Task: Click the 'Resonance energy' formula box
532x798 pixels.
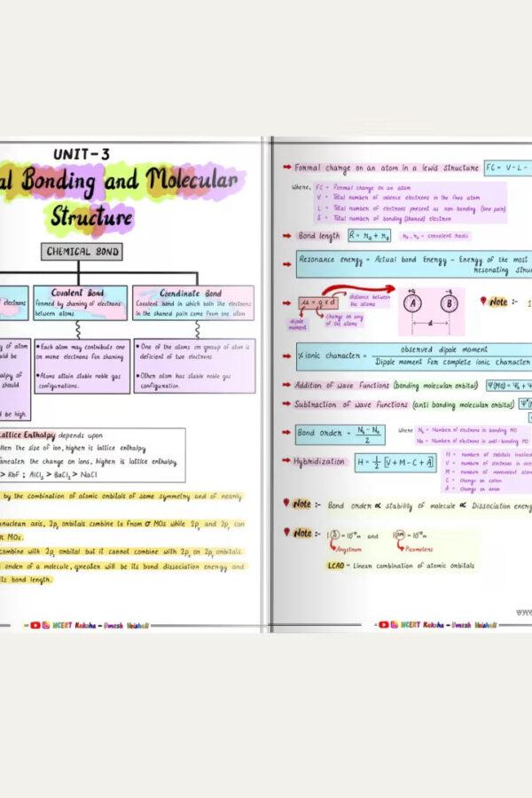Action: tap(414, 264)
